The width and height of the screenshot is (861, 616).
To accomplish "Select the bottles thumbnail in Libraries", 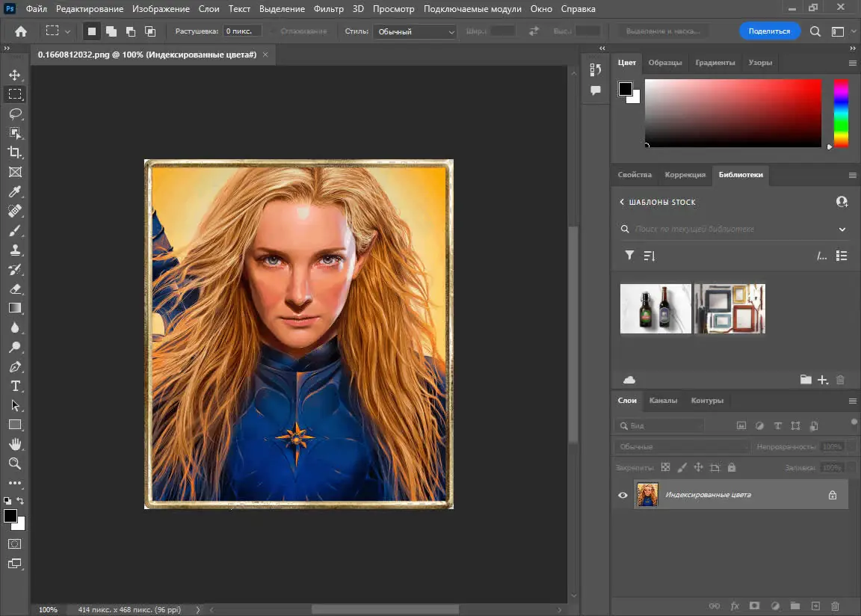I will pyautogui.click(x=655, y=308).
